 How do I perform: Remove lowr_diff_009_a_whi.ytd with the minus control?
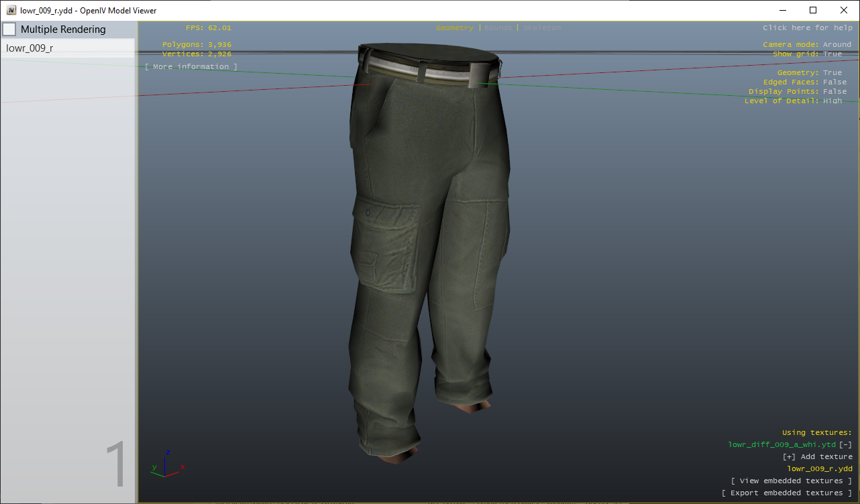tap(845, 444)
